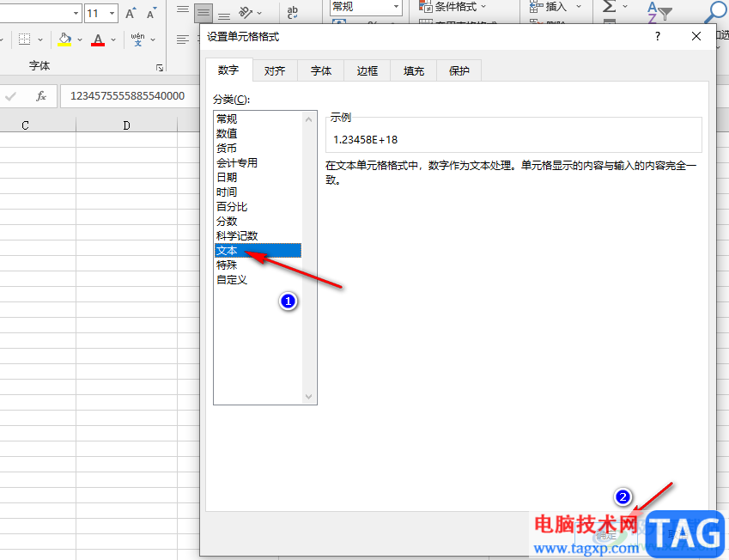Select 科学记数 in category list
Image resolution: width=729 pixels, height=560 pixels.
(x=258, y=236)
